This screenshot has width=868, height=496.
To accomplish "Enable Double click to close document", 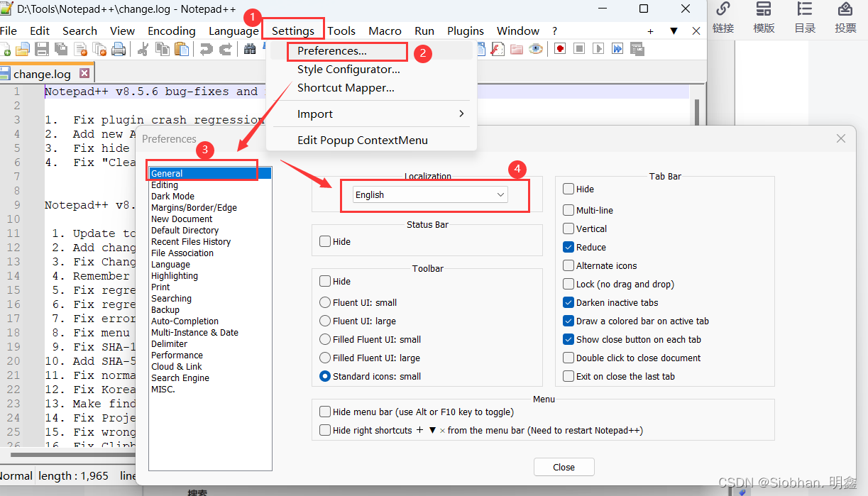I will coord(568,358).
